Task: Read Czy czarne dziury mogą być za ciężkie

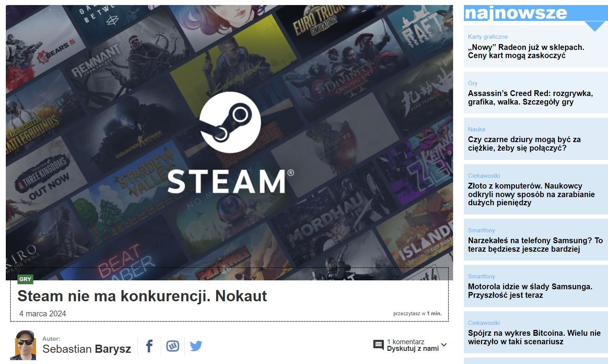Action: (x=524, y=144)
